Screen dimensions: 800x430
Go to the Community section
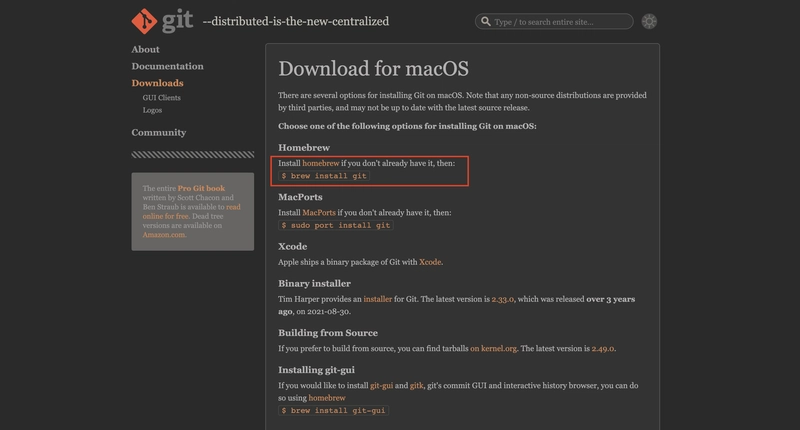point(159,133)
